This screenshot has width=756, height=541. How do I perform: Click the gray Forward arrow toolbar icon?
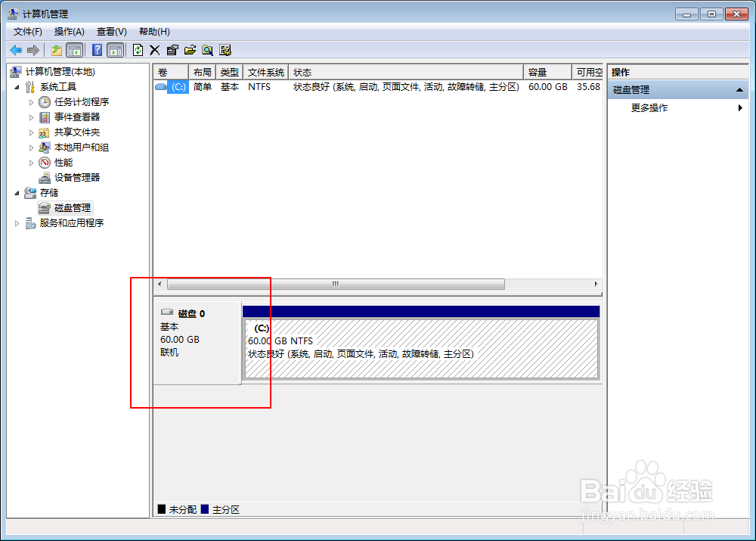click(x=33, y=50)
